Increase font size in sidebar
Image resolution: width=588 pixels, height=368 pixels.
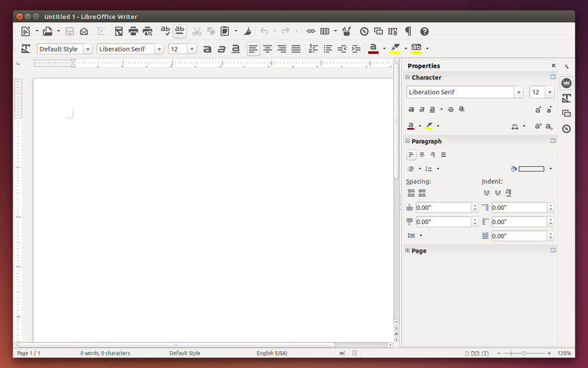[538, 110]
